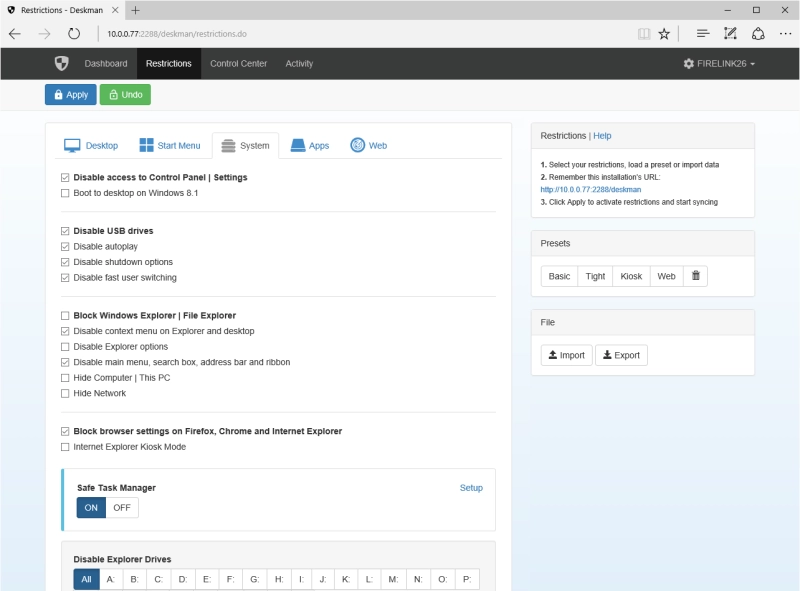Go to Activity navigation item
Image resolution: width=800 pixels, height=591 pixels.
point(299,64)
